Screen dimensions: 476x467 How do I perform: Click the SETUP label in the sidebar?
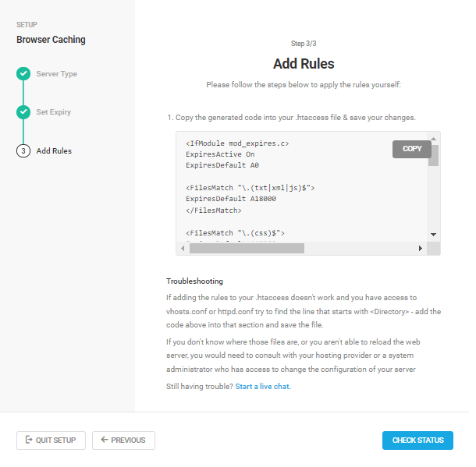(x=27, y=25)
